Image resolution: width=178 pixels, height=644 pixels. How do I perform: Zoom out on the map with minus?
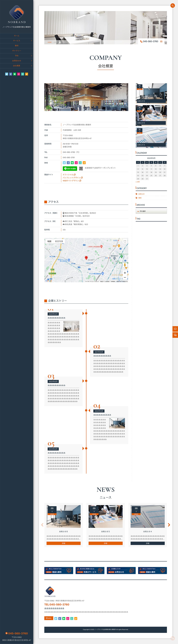125,277
